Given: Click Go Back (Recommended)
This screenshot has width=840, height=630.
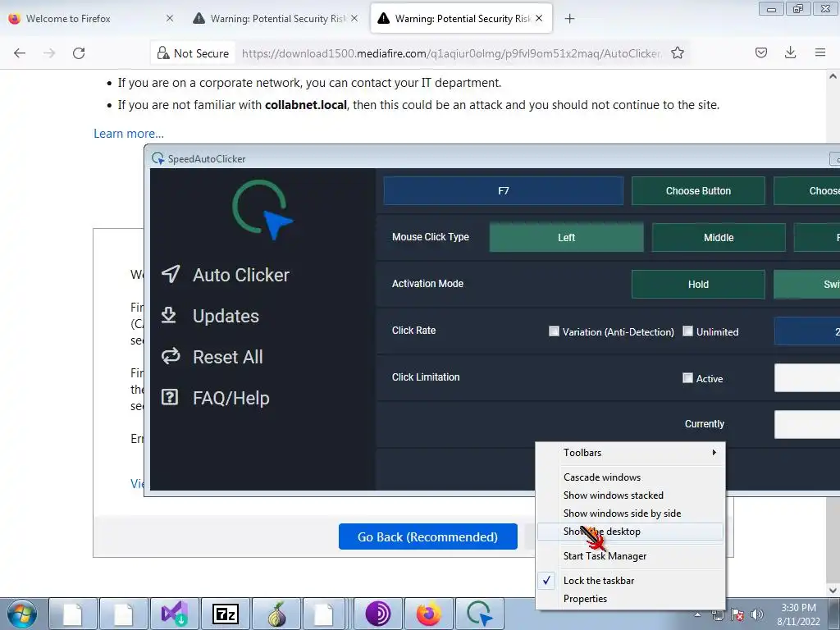Looking at the screenshot, I should tap(428, 536).
